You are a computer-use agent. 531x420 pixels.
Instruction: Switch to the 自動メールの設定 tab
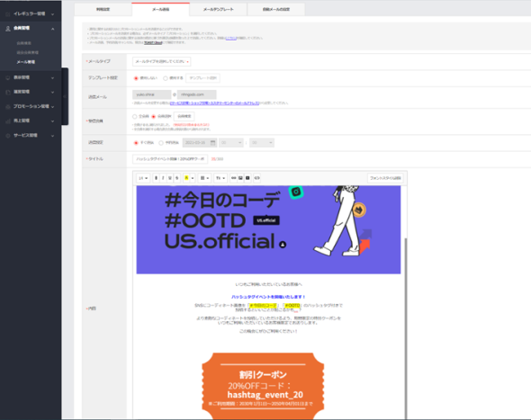(276, 9)
